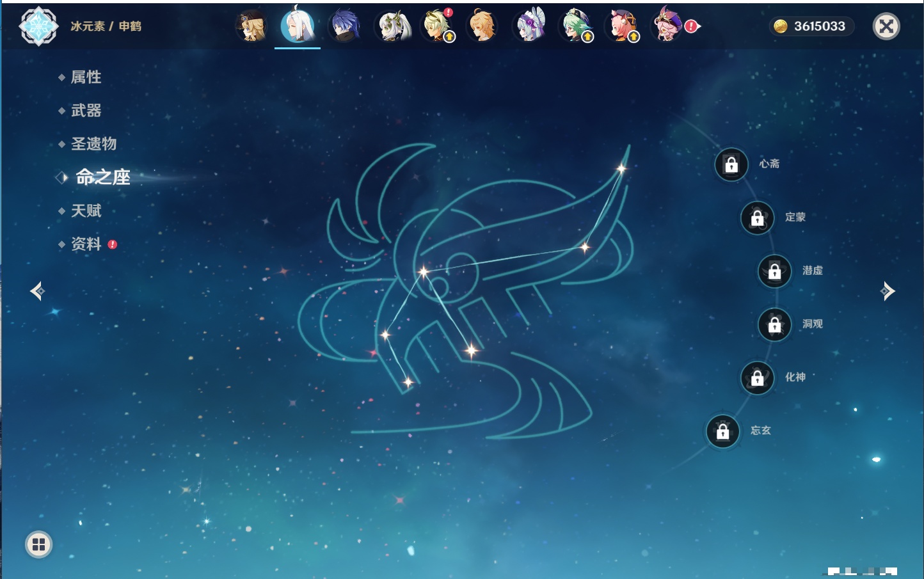Switch to the Navia avatar with hat
The image size is (924, 579).
[x=251, y=26]
